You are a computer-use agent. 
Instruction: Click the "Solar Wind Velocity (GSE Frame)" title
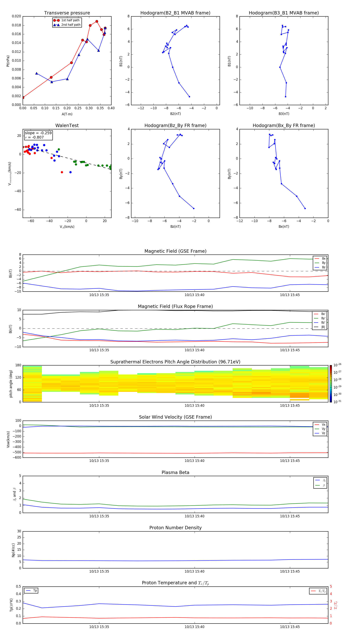click(175, 417)
